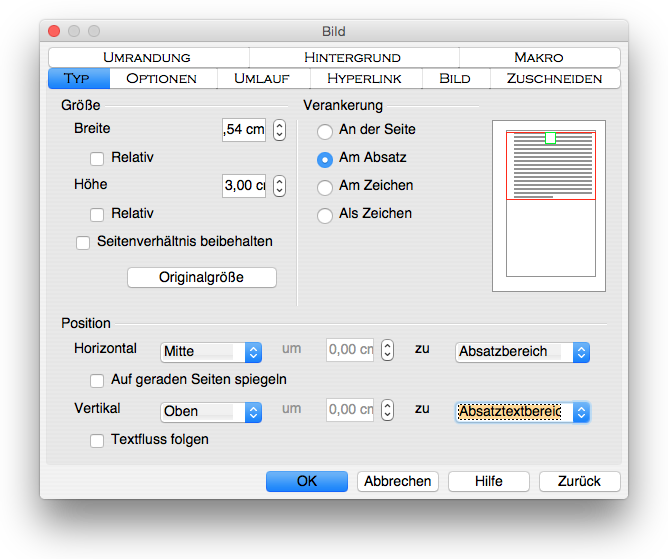Expand the Absatztextbereich reference dropdown
The width and height of the screenshot is (668, 559).
coord(521,412)
